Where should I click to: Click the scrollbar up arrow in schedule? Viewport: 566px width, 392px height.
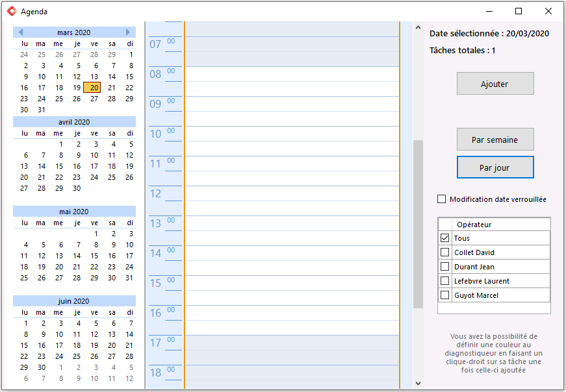pyautogui.click(x=418, y=27)
